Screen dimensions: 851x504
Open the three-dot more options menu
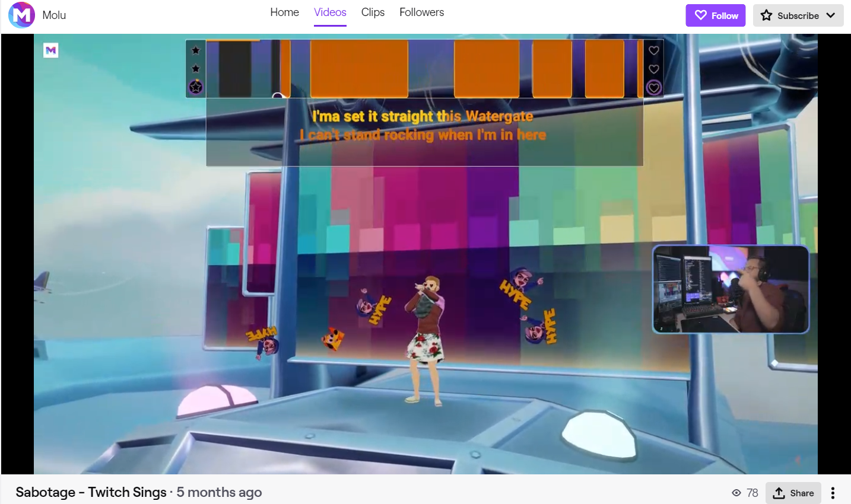[833, 493]
